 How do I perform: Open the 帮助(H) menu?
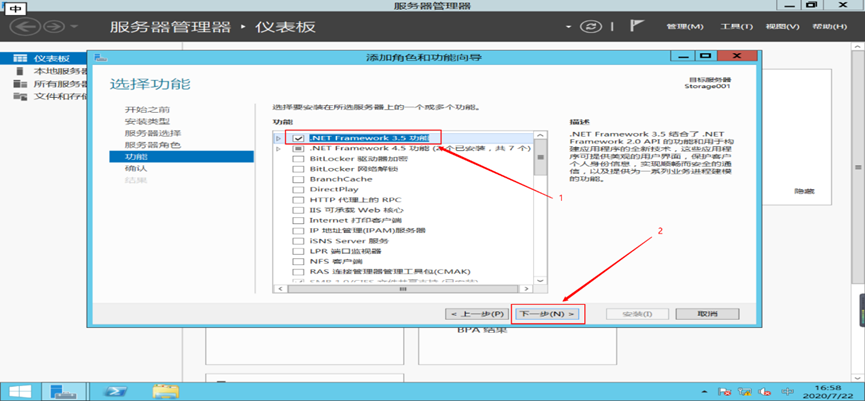[829, 26]
